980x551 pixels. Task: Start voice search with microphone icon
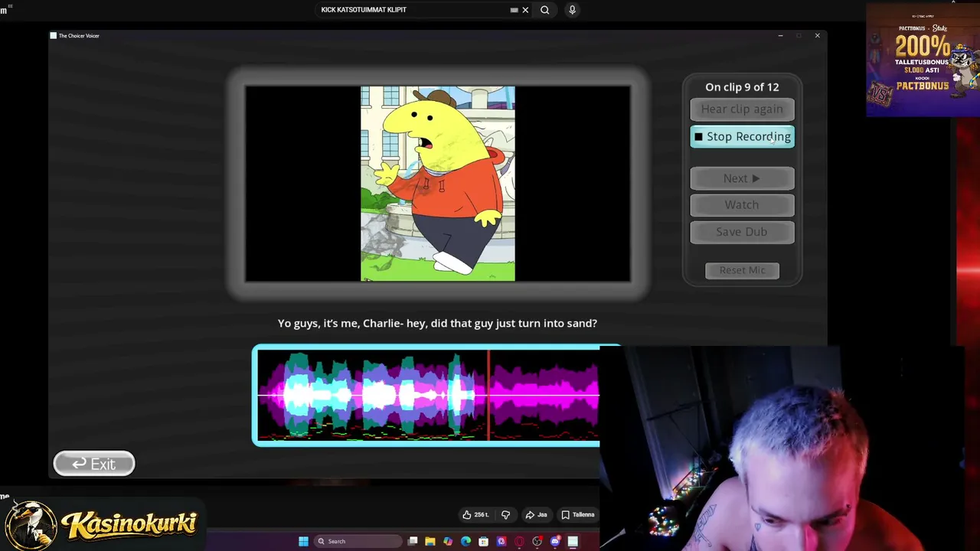point(572,10)
